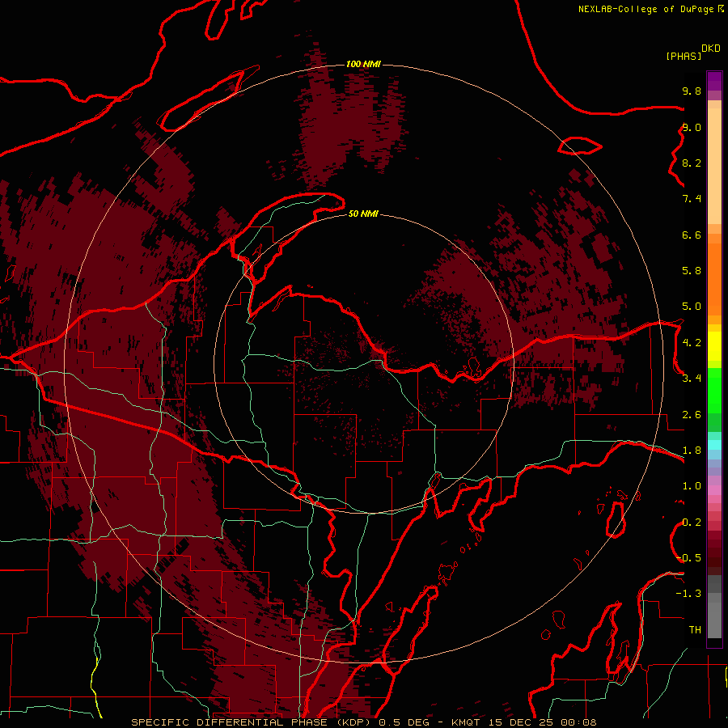Click the KMQT 15 DEC 25 00:08 timestamp
Screen dimensions: 728x728
[523, 722]
